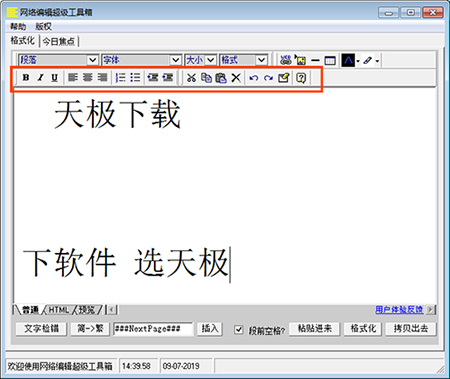
Task: Decrease the paragraph indent
Action: (153, 78)
